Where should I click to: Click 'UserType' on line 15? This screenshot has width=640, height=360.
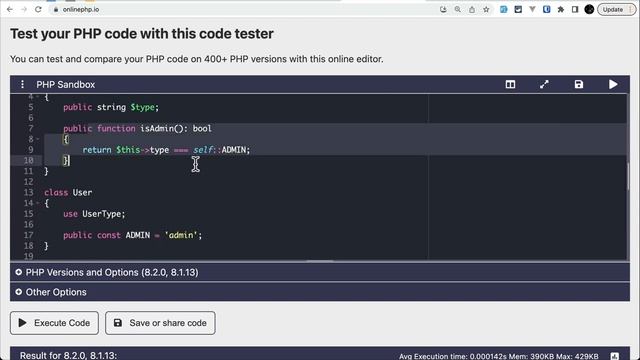tap(102, 214)
